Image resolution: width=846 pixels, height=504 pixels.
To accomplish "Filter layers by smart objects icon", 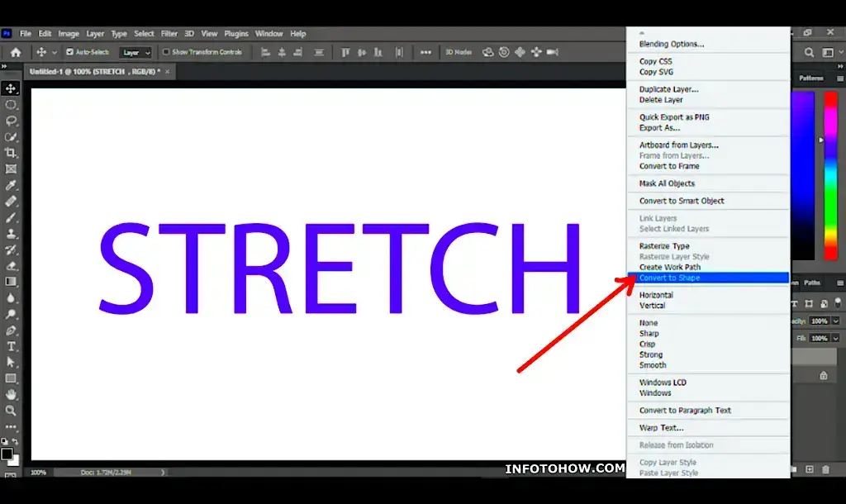I will (824, 304).
